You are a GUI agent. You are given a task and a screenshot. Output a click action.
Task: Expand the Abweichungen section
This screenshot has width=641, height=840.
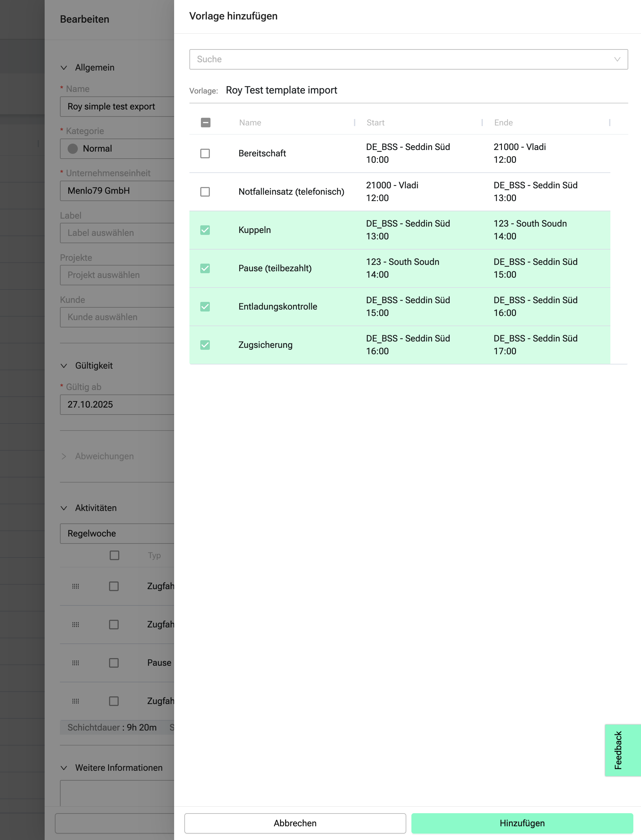[x=64, y=456]
